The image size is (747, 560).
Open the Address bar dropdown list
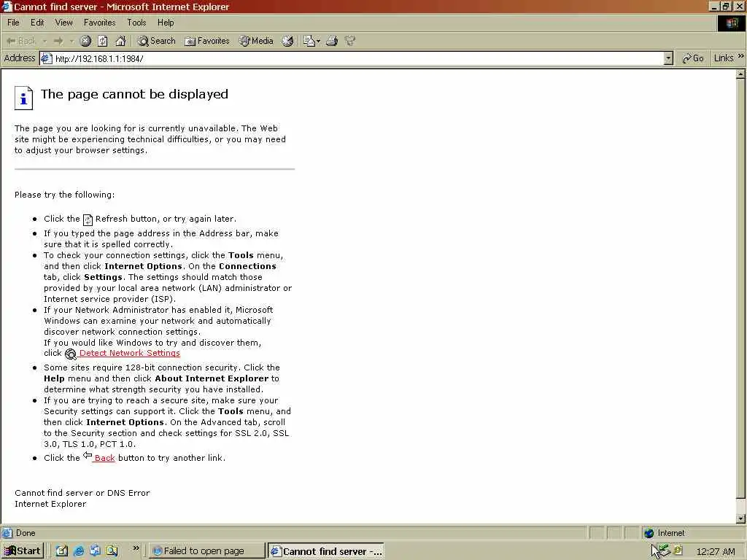(x=668, y=58)
